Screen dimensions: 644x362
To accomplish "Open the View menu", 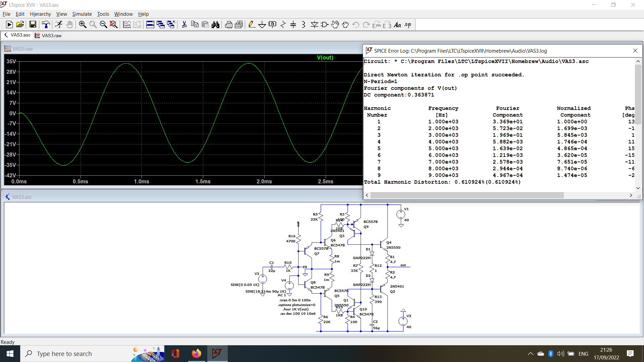I will (x=61, y=14).
